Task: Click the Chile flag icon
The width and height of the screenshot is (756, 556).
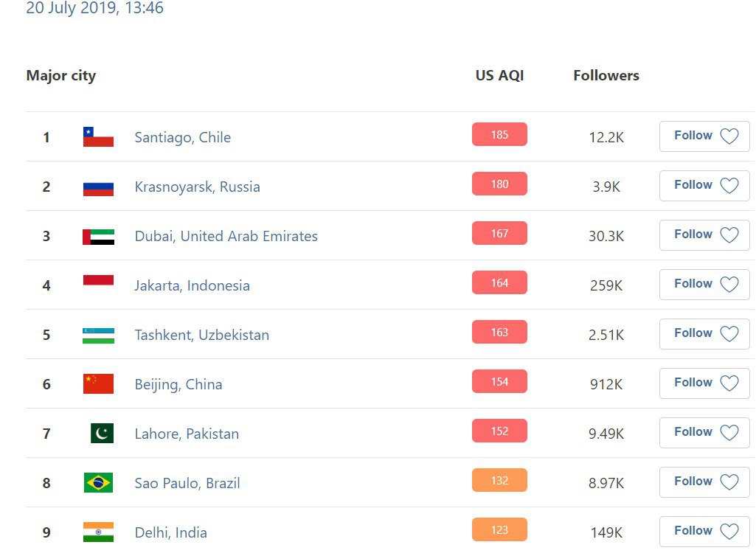Action: pos(98,137)
